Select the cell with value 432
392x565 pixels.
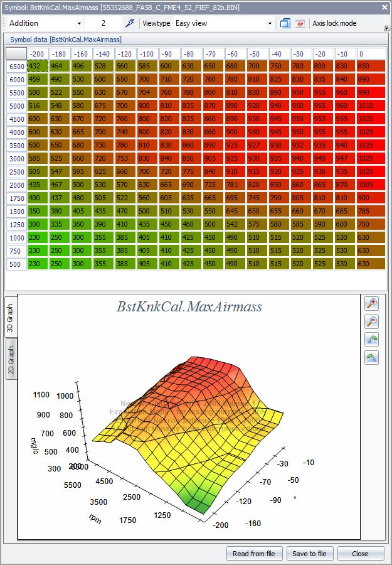(x=38, y=67)
